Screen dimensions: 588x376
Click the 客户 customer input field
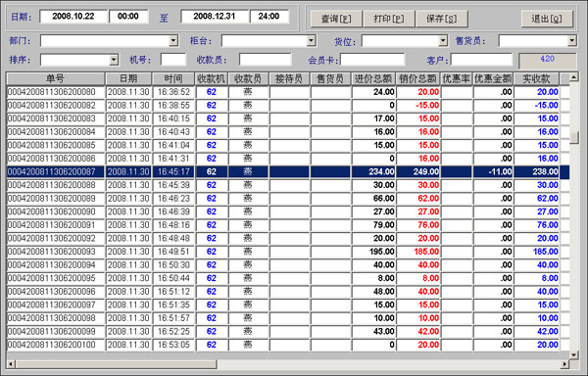coord(481,60)
